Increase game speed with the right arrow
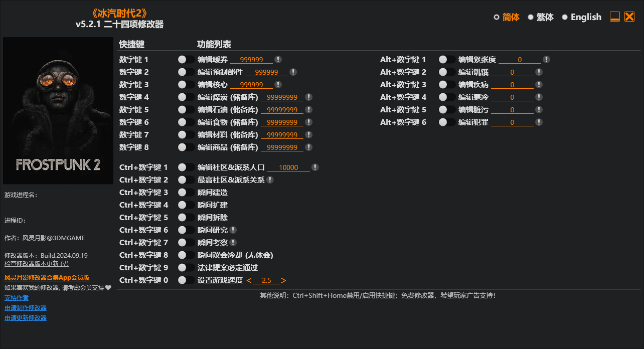Screen dimensions: 644x349 pos(284,280)
